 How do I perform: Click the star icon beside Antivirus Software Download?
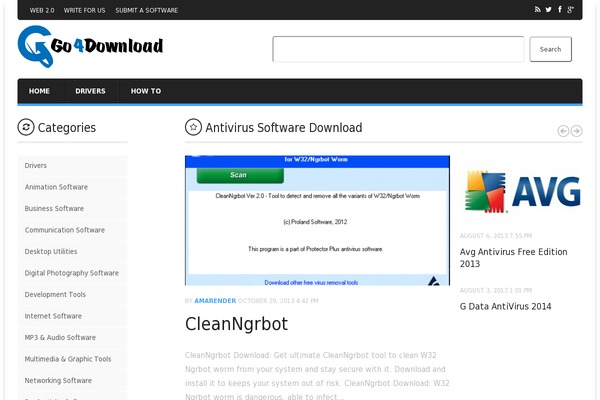[193, 127]
